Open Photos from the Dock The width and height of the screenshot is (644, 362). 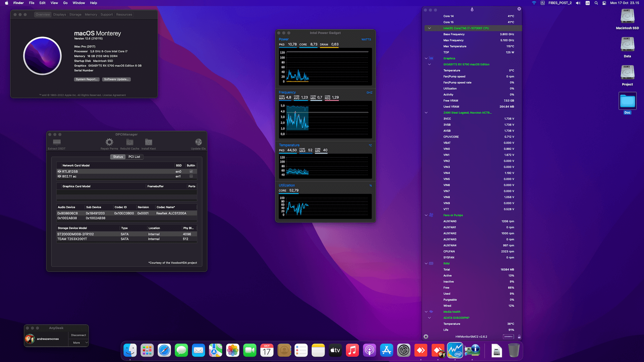coord(233,351)
